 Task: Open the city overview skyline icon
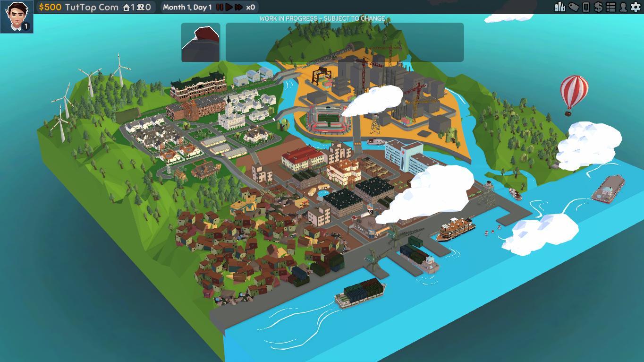point(560,7)
